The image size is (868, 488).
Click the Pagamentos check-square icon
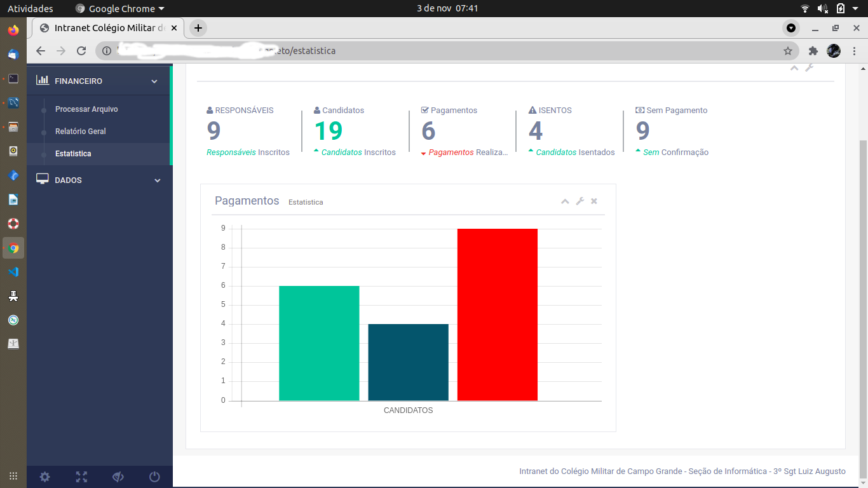425,111
